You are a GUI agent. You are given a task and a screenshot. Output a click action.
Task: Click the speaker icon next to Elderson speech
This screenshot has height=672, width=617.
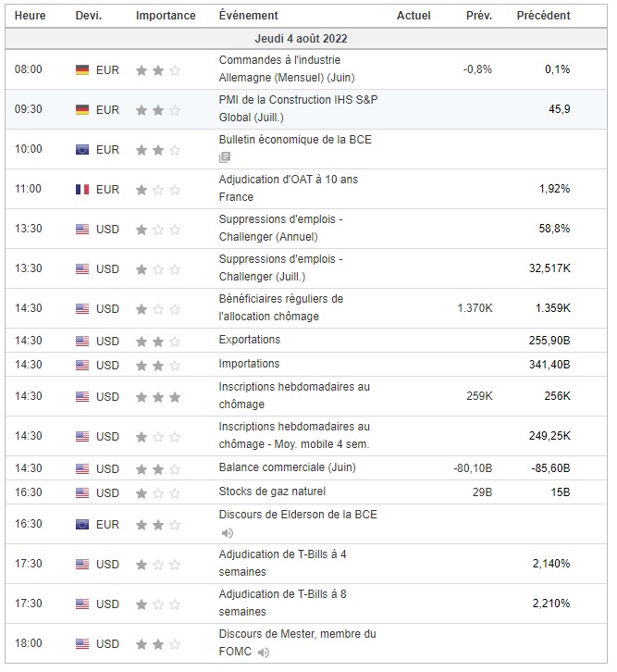227,532
